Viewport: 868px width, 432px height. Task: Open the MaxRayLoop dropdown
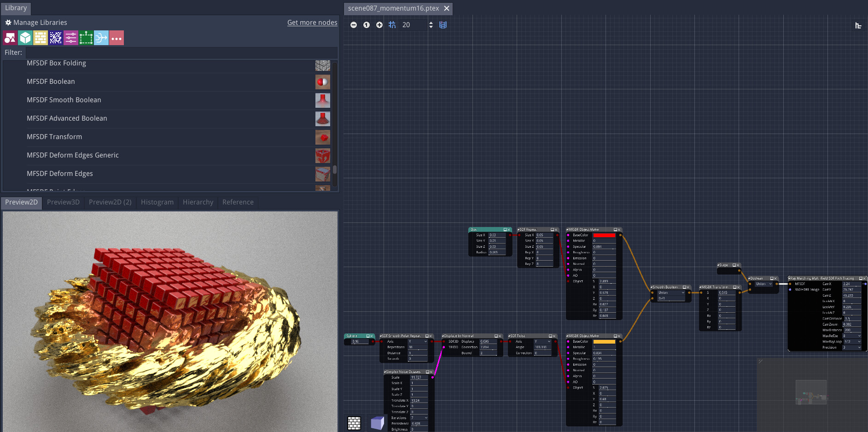pyautogui.click(x=852, y=341)
